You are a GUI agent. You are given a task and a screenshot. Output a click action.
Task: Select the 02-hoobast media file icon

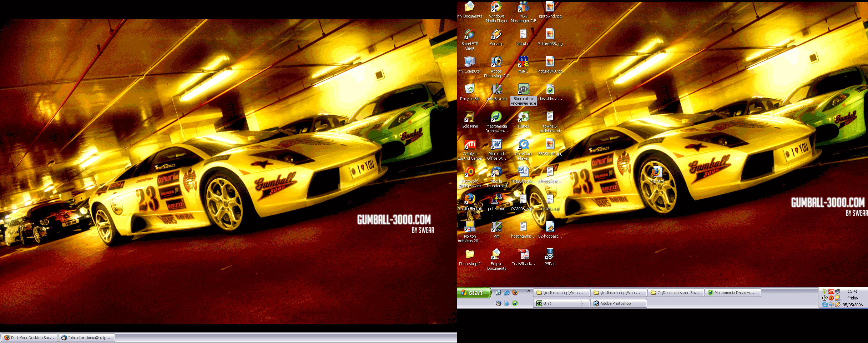[x=550, y=230]
